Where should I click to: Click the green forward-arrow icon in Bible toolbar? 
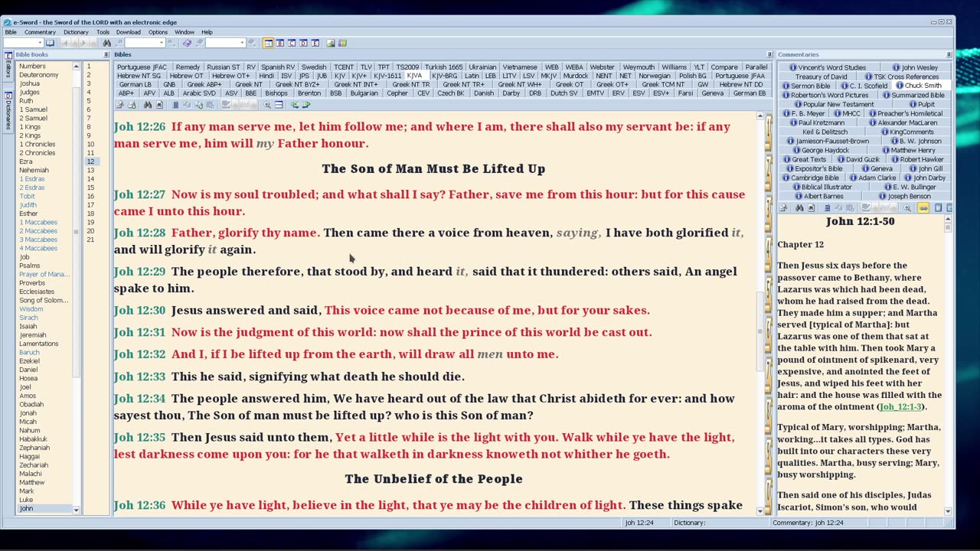pyautogui.click(x=306, y=104)
